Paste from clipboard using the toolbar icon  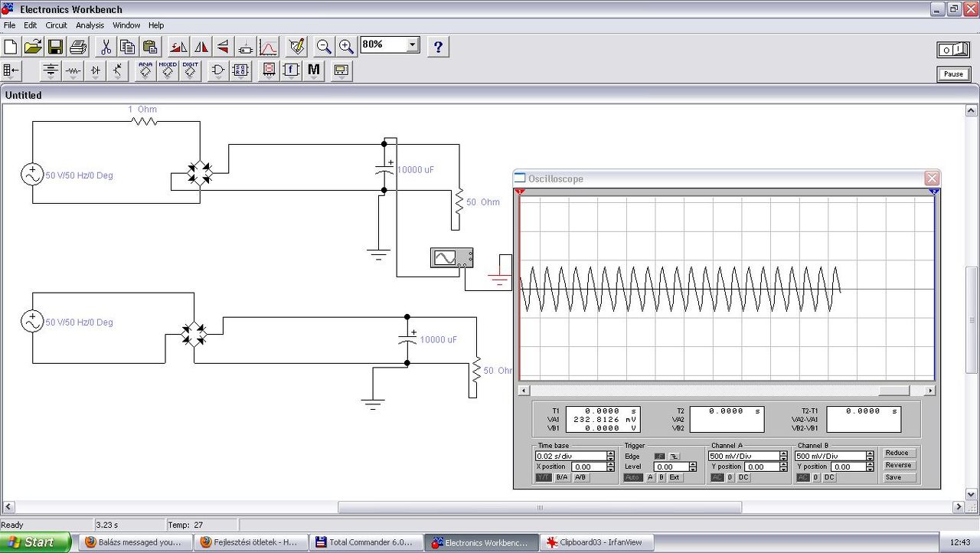pos(150,47)
